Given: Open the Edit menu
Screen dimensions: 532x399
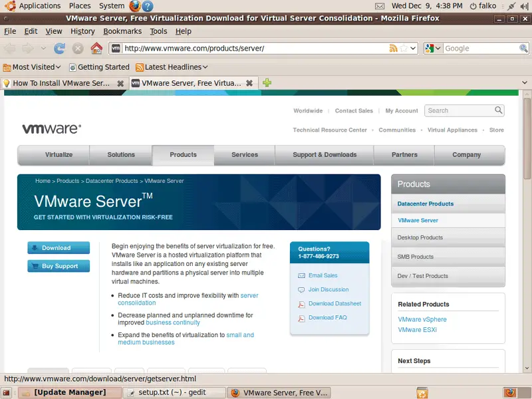Looking at the screenshot, I should (31, 31).
